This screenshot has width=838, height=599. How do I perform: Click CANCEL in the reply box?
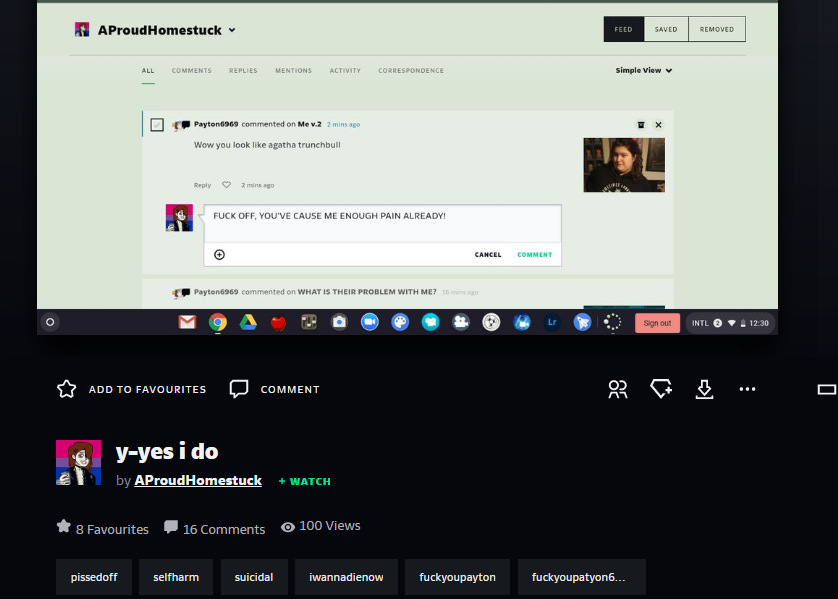[x=488, y=255]
